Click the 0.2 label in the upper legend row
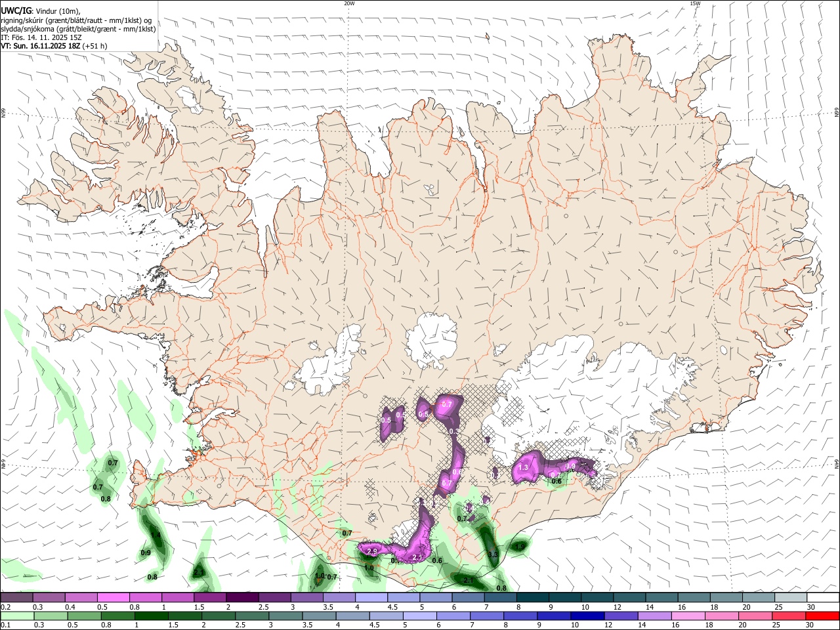840x630 pixels. (x=5, y=607)
